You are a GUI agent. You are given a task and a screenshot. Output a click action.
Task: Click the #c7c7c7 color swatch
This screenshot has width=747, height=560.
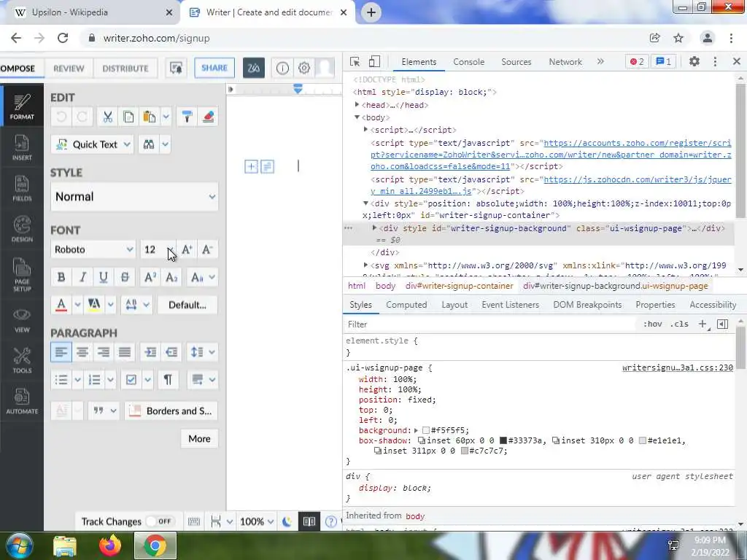pos(465,451)
